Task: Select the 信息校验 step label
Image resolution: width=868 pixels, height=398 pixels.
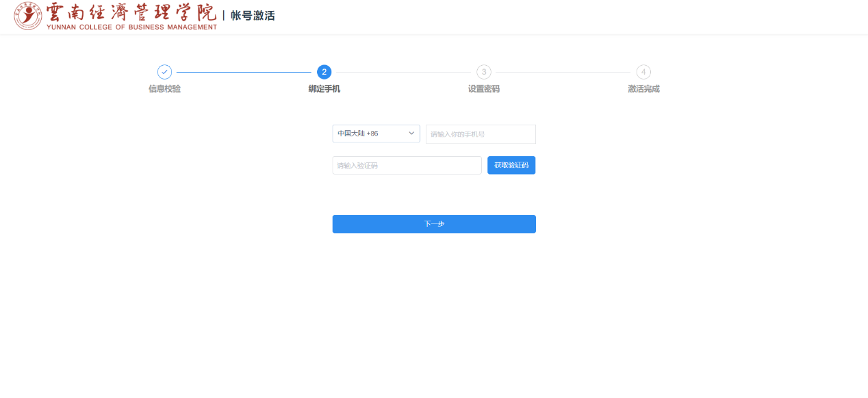Action: tap(164, 89)
